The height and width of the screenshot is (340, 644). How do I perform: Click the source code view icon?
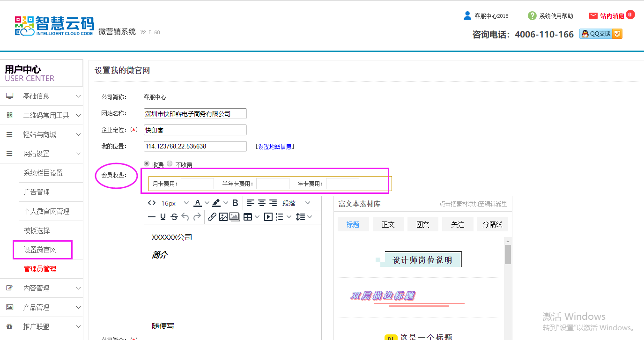151,203
